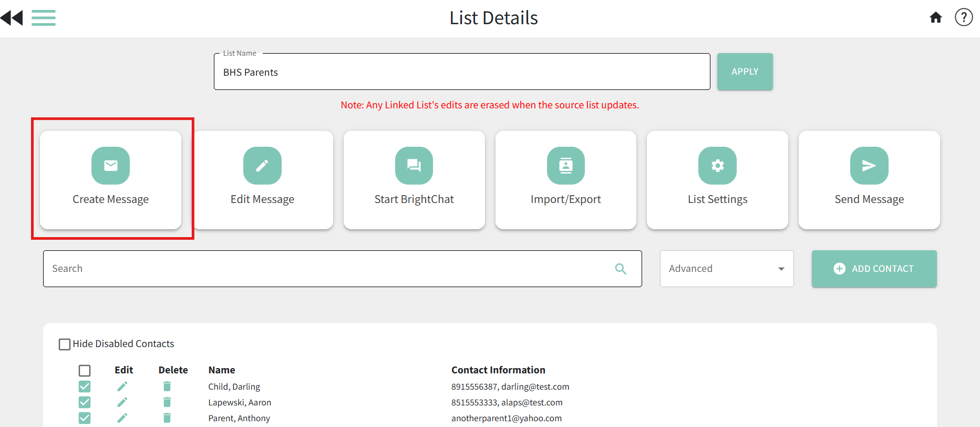Image resolution: width=980 pixels, height=427 pixels.
Task: Click the Edit column header
Action: click(124, 370)
